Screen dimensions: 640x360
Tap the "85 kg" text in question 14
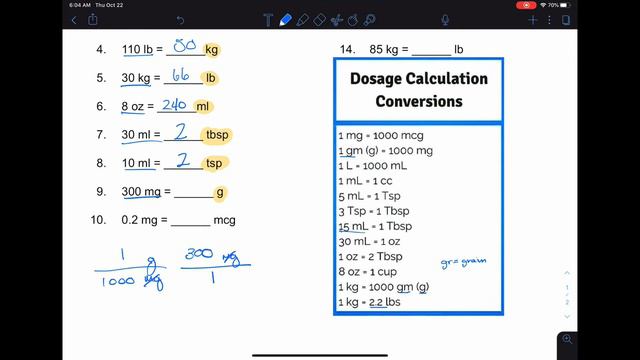pyautogui.click(x=384, y=49)
